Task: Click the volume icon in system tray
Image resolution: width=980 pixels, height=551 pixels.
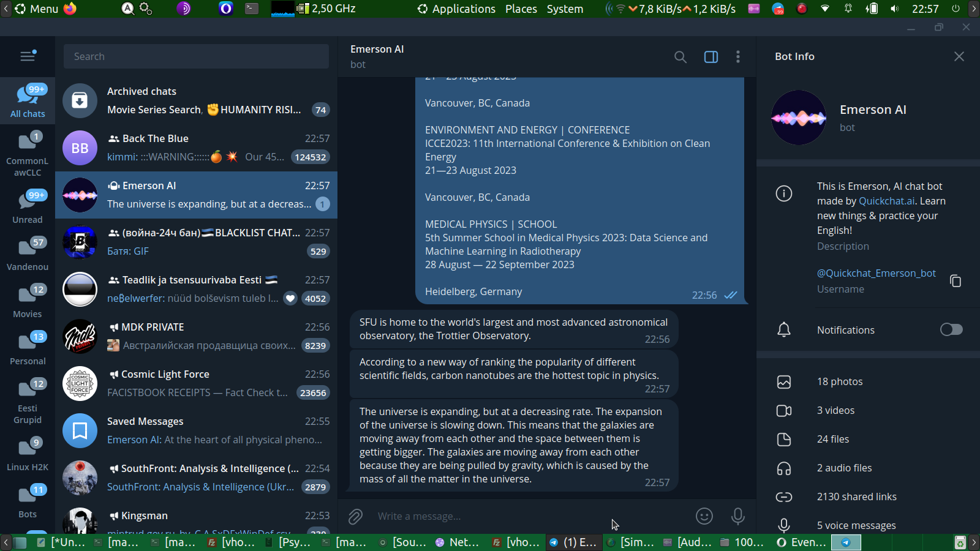Action: pyautogui.click(x=895, y=9)
